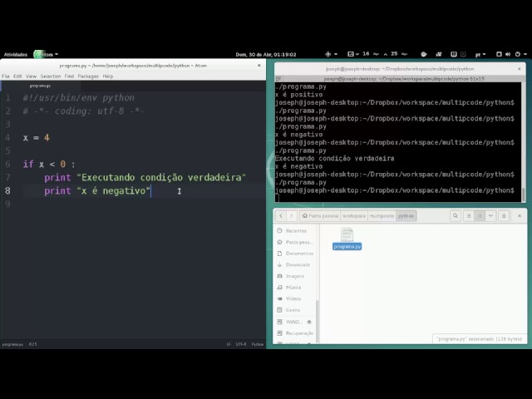The height and width of the screenshot is (399, 532).
Task: Click the UTF-8 encoding in status bar
Action: tap(241, 344)
